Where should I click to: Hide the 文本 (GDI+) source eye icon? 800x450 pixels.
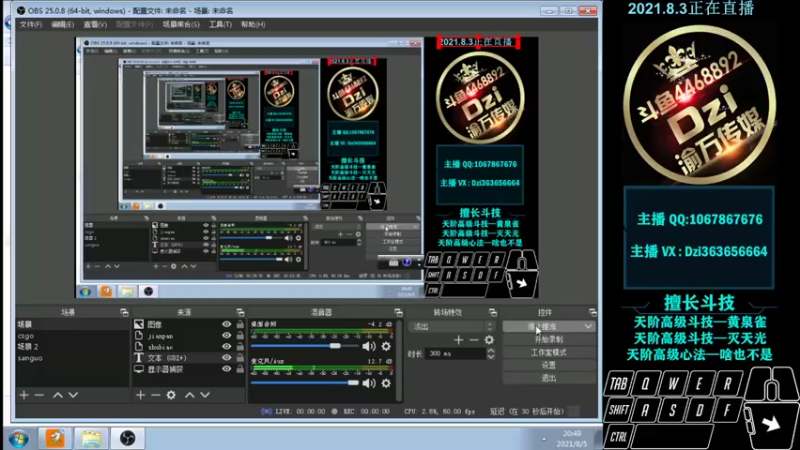227,358
